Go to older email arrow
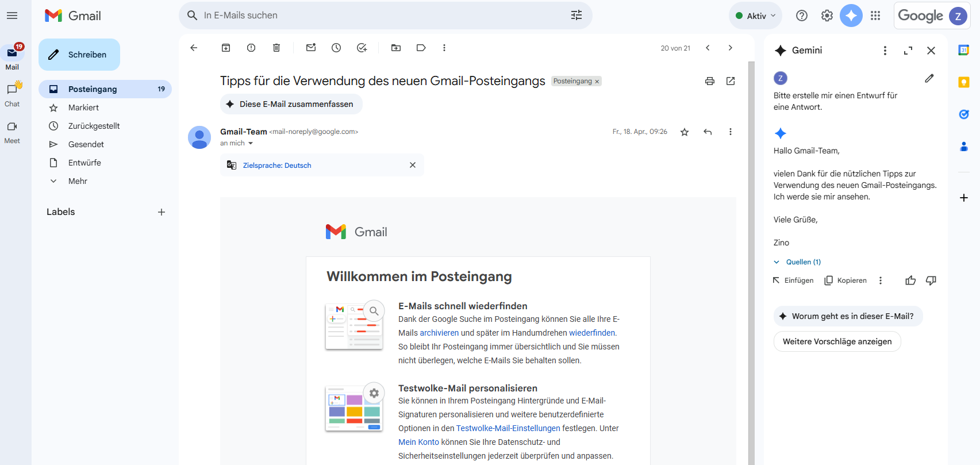This screenshot has height=465, width=980. (x=731, y=48)
